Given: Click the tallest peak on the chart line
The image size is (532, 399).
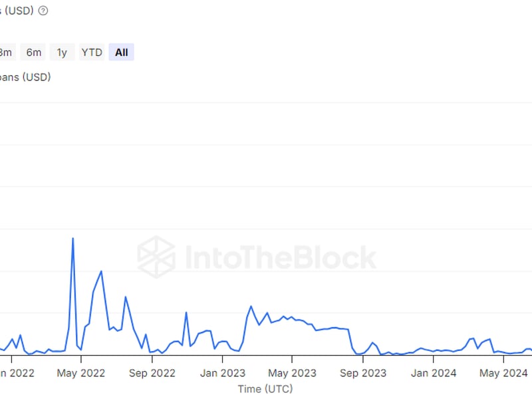Looking at the screenshot, I should 73,238.
